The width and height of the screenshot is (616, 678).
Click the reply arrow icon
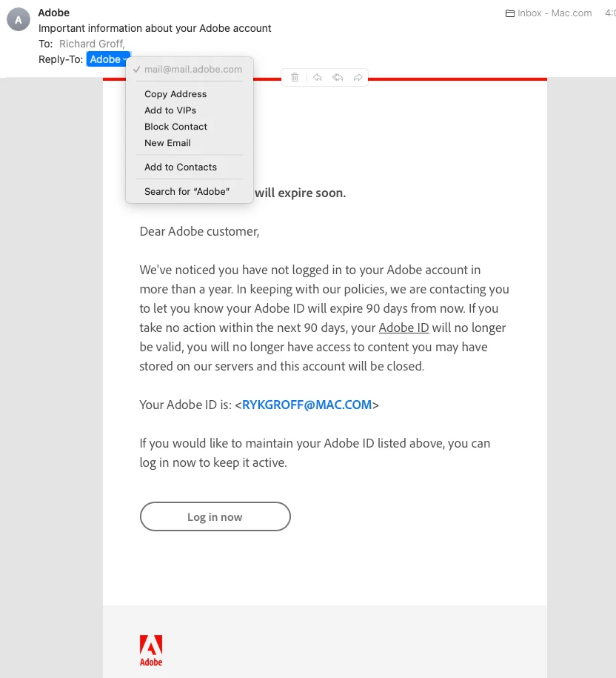pyautogui.click(x=318, y=77)
